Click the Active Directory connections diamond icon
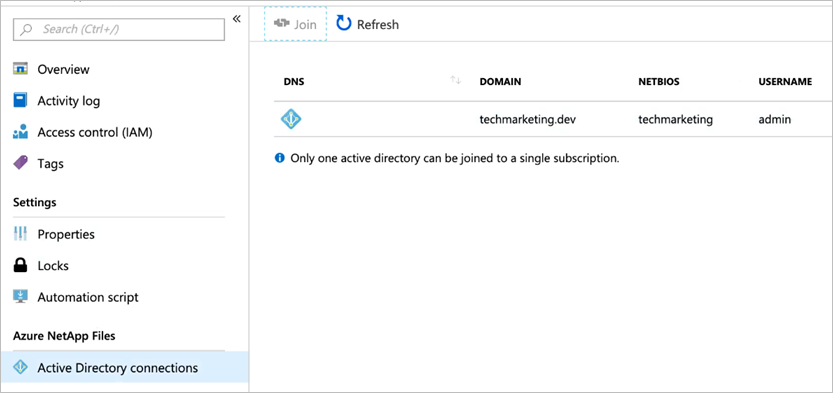Image resolution: width=833 pixels, height=393 pixels. (x=20, y=367)
